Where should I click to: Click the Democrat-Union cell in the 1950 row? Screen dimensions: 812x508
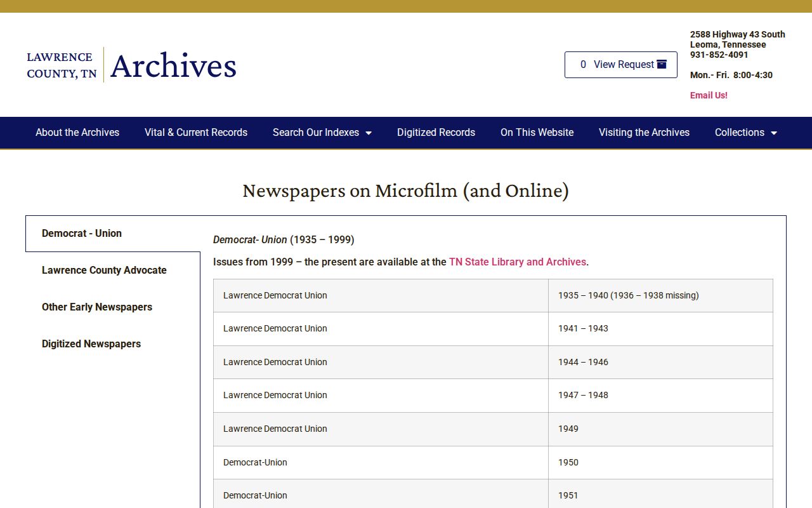point(381,462)
